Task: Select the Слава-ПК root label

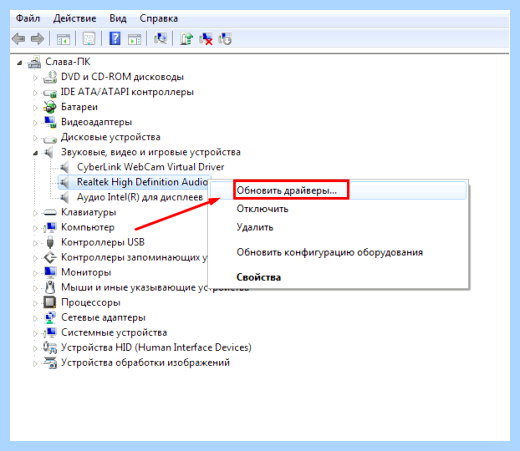Action: point(68,62)
